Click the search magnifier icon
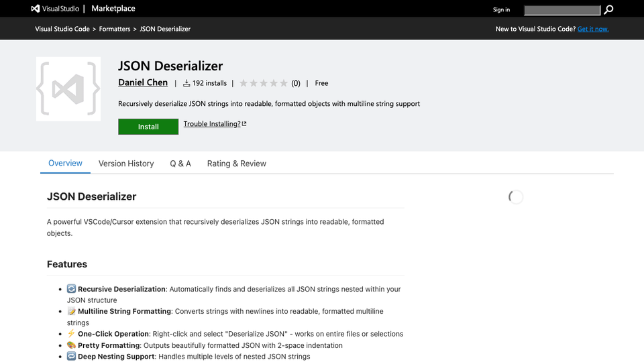Viewport: 644px width, 362px height. pyautogui.click(x=608, y=9)
